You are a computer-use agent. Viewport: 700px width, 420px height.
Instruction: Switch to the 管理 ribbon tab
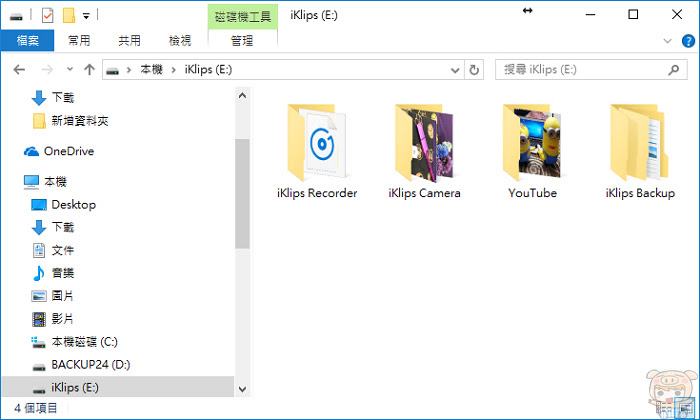(242, 41)
